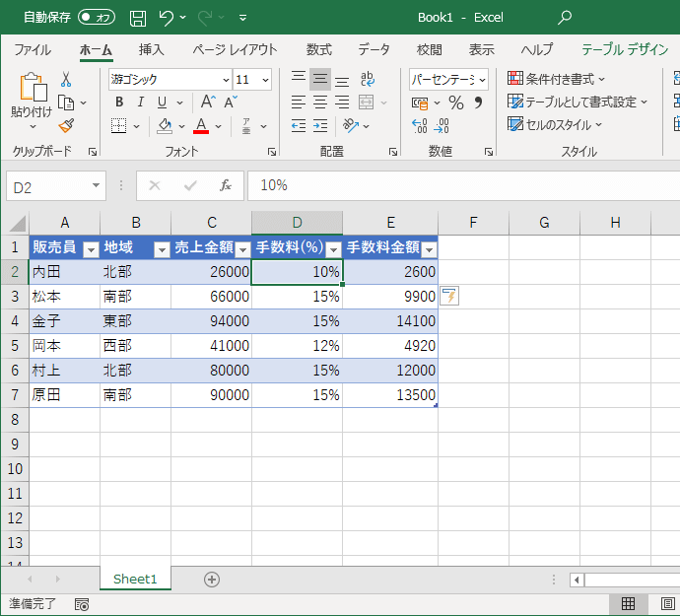
Task: Apply the fill color bucket
Action: click(x=165, y=126)
